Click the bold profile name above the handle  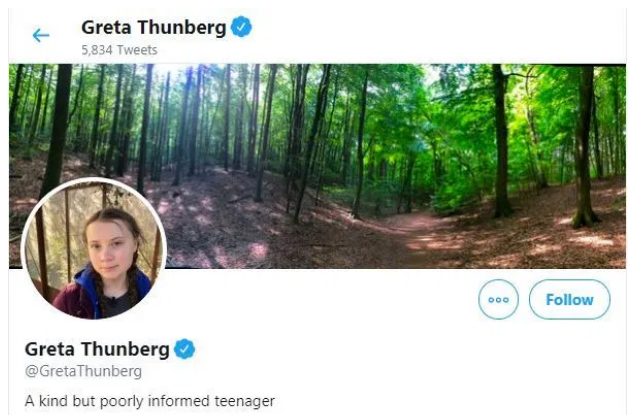pyautogui.click(x=96, y=349)
